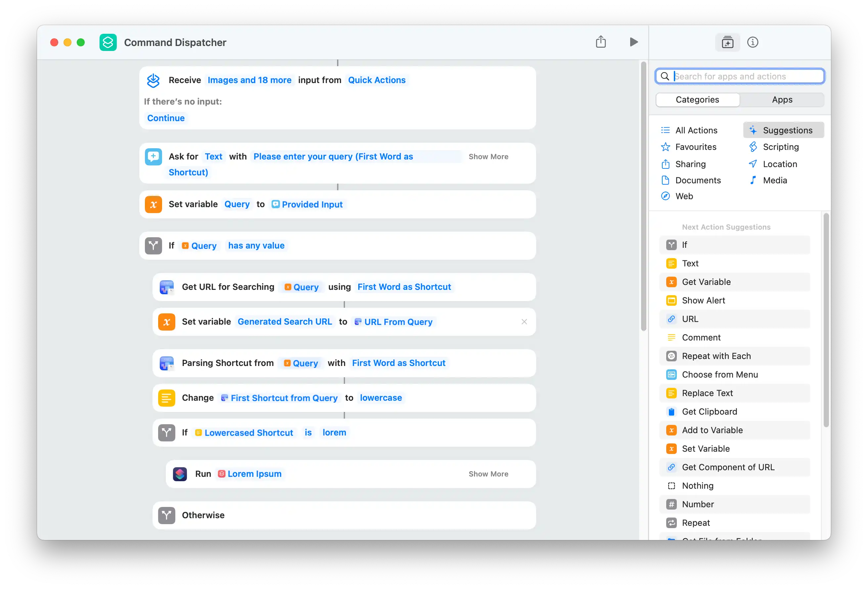This screenshot has width=868, height=589.
Task: Switch to the Apps tab
Action: point(782,100)
